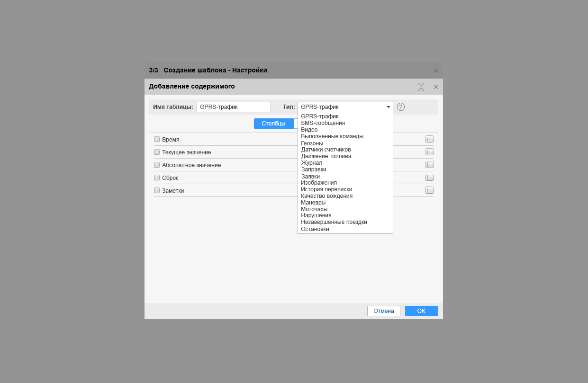
Task: Click the expand-dialog icon in Добавление содержимого header
Action: [421, 87]
